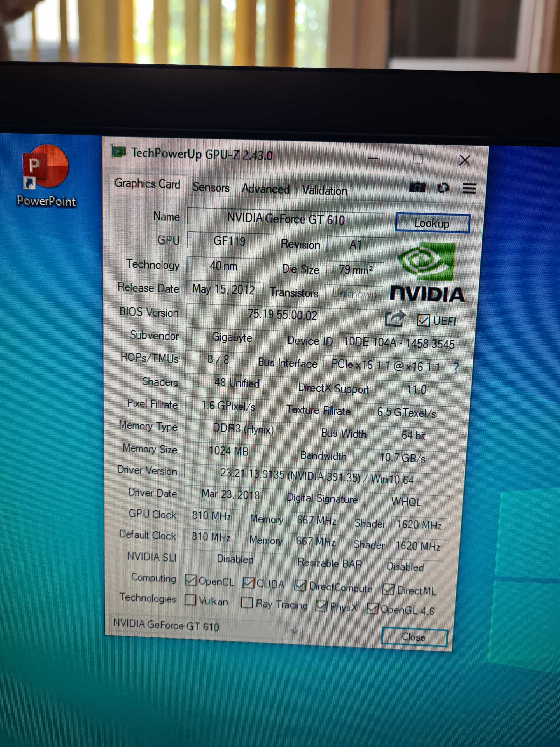The image size is (560, 747).
Task: Click the Digital Signature field WHQL
Action: [406, 501]
